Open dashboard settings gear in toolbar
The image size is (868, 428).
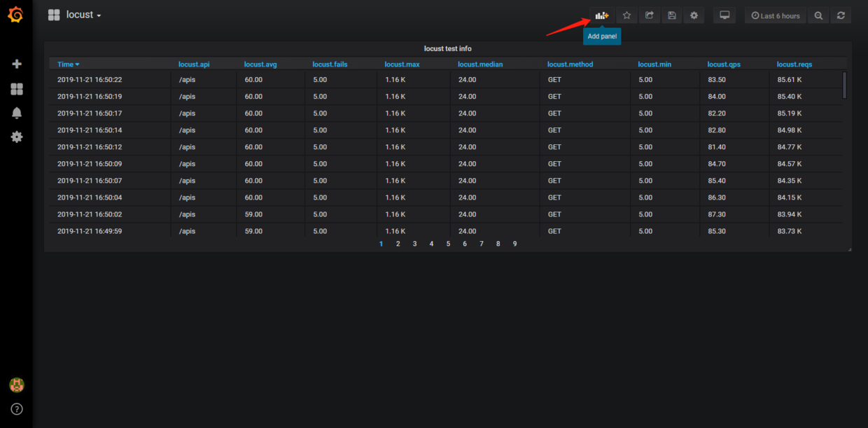tap(694, 15)
